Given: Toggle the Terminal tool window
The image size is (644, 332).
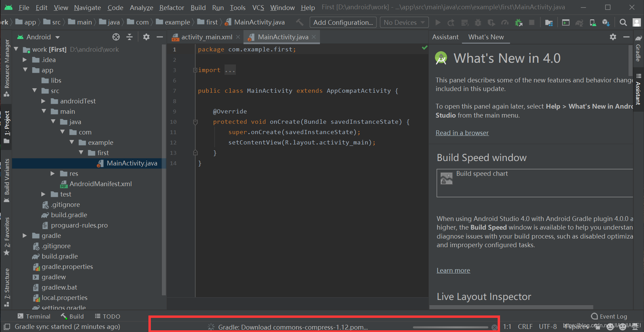Looking at the screenshot, I should (x=34, y=316).
